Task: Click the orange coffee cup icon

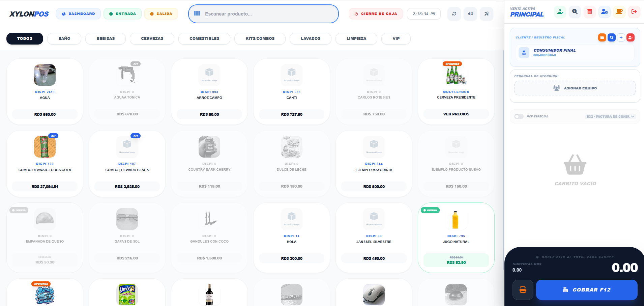Action: point(619,12)
